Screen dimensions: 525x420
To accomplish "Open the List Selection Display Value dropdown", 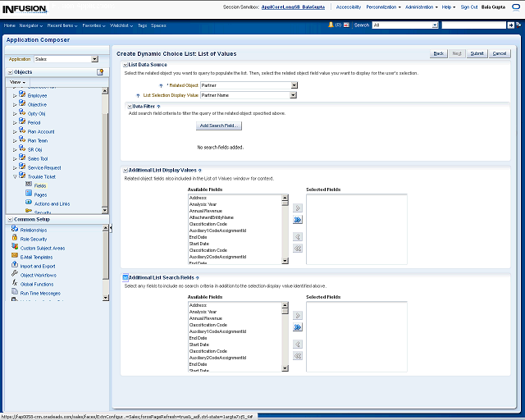I will pyautogui.click(x=294, y=95).
